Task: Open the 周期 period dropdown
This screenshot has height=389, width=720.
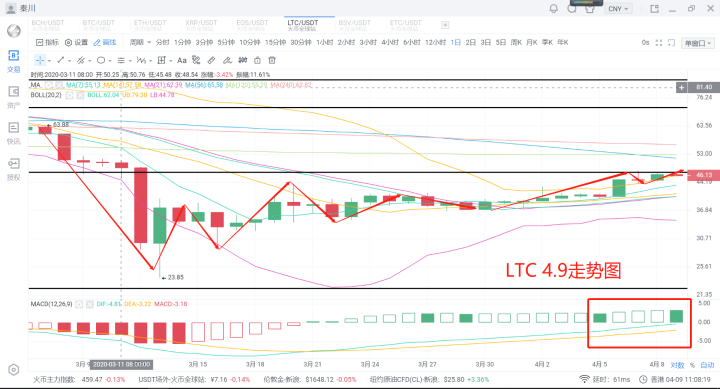Action: [x=140, y=42]
